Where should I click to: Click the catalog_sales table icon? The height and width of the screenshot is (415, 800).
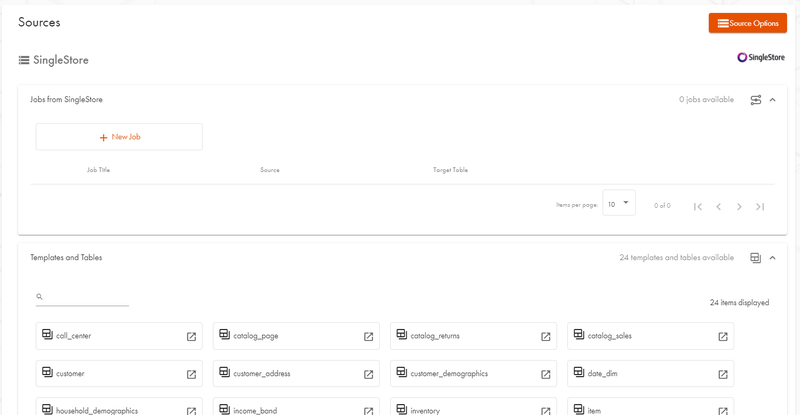pos(579,334)
